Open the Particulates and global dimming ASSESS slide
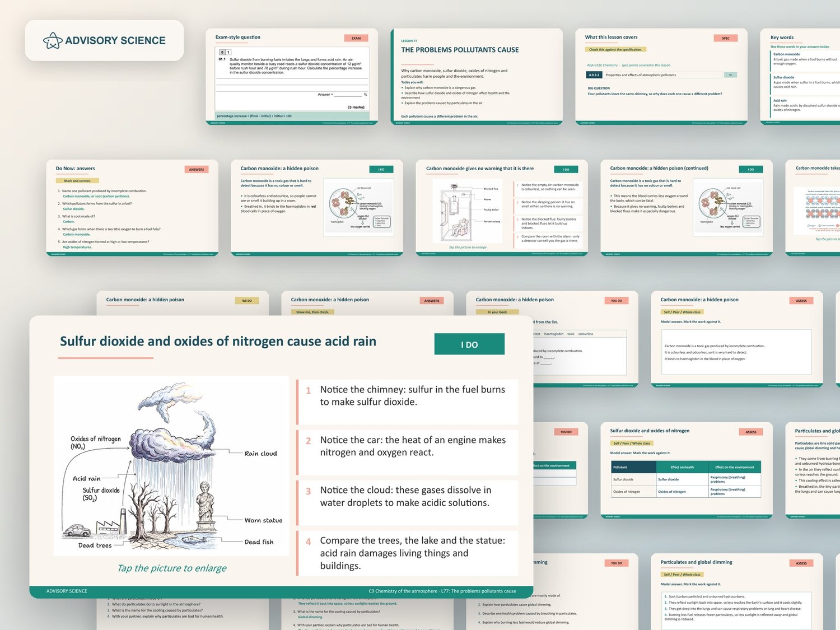The height and width of the screenshot is (630, 840). click(737, 591)
